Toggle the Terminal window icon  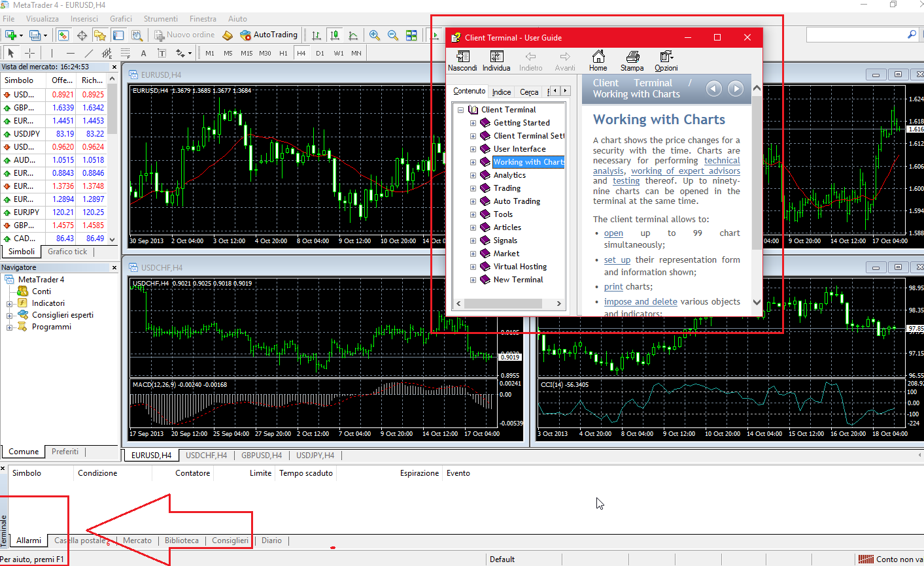click(118, 35)
